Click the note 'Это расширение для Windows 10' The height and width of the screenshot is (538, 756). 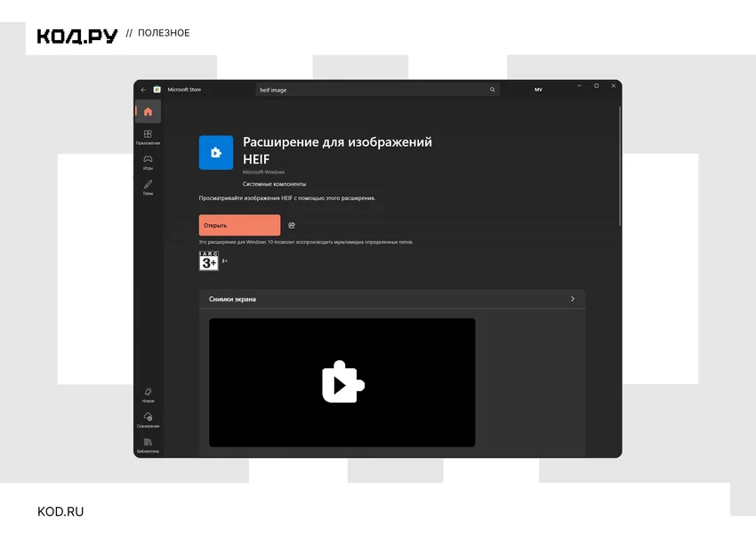coord(236,242)
